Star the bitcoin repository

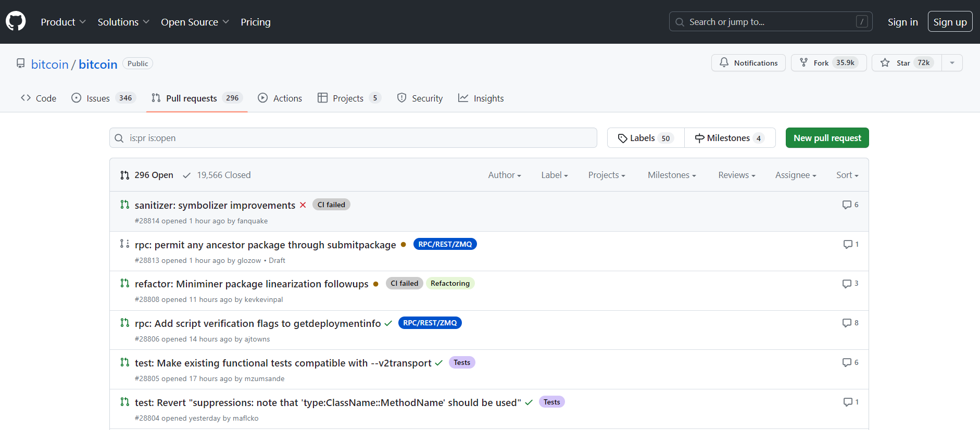[907, 63]
